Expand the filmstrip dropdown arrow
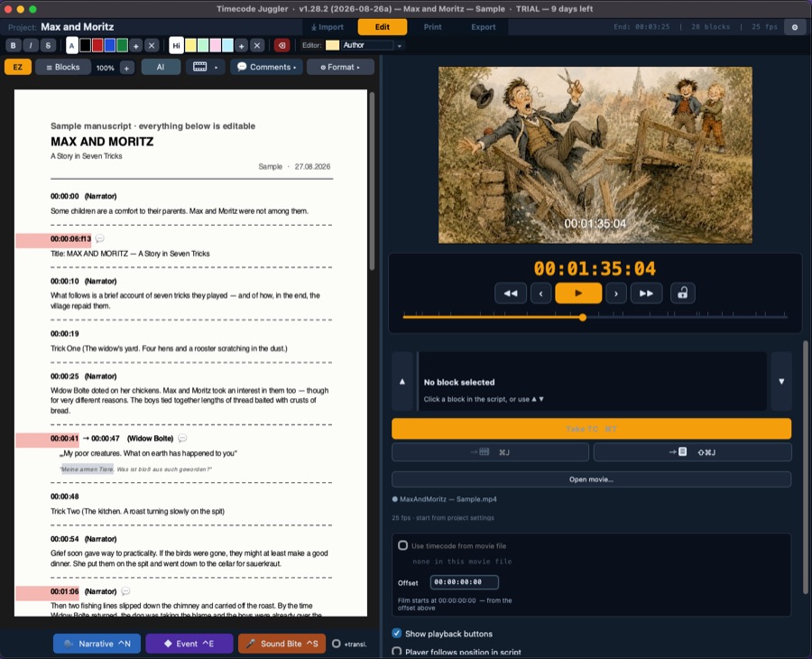Image resolution: width=812 pixels, height=659 pixels. coord(217,68)
